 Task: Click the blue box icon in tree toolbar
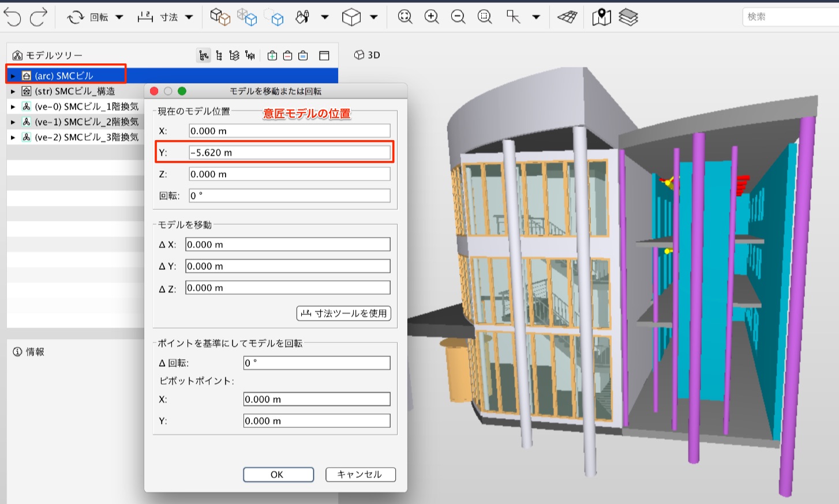click(x=303, y=55)
